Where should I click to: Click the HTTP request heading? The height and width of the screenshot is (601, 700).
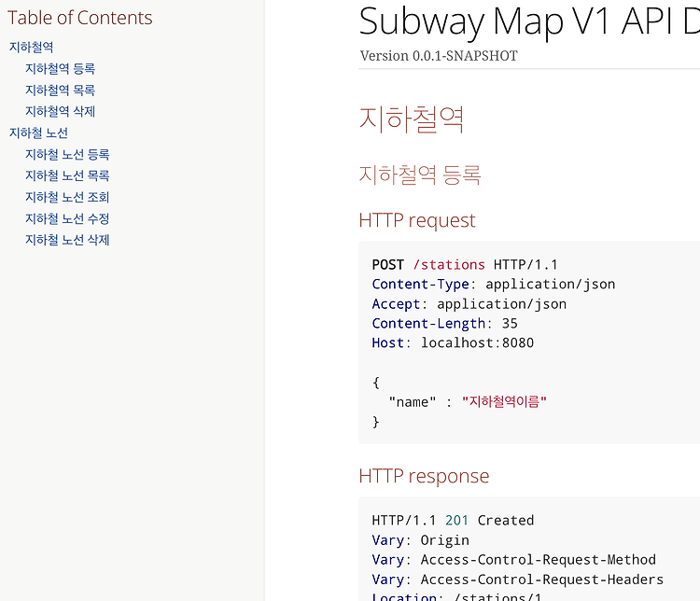click(417, 220)
